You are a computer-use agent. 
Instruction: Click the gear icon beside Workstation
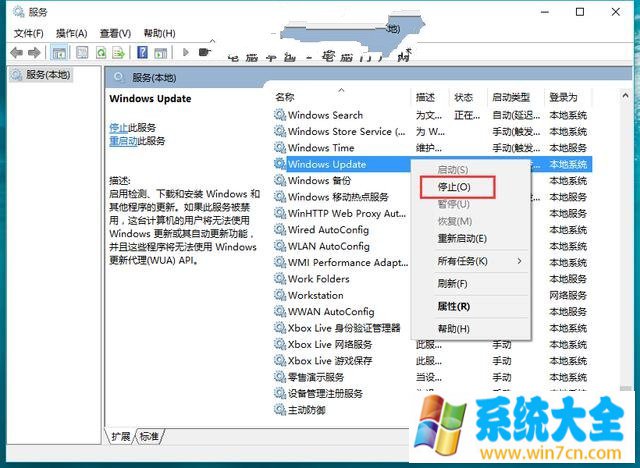[280, 295]
